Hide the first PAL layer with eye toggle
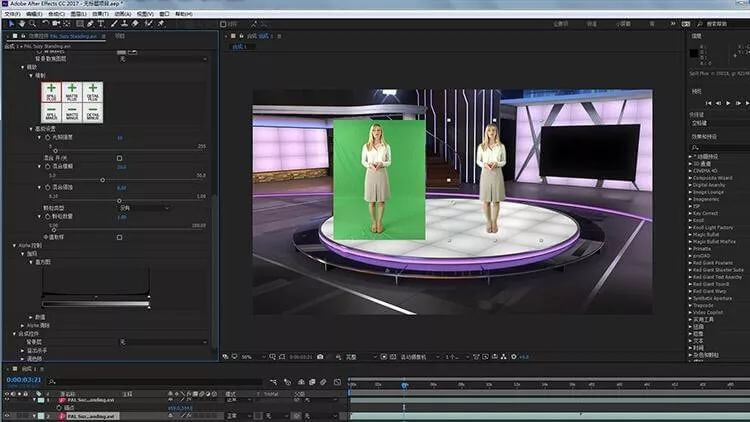Viewport: 750px width, 422px height. coord(6,399)
